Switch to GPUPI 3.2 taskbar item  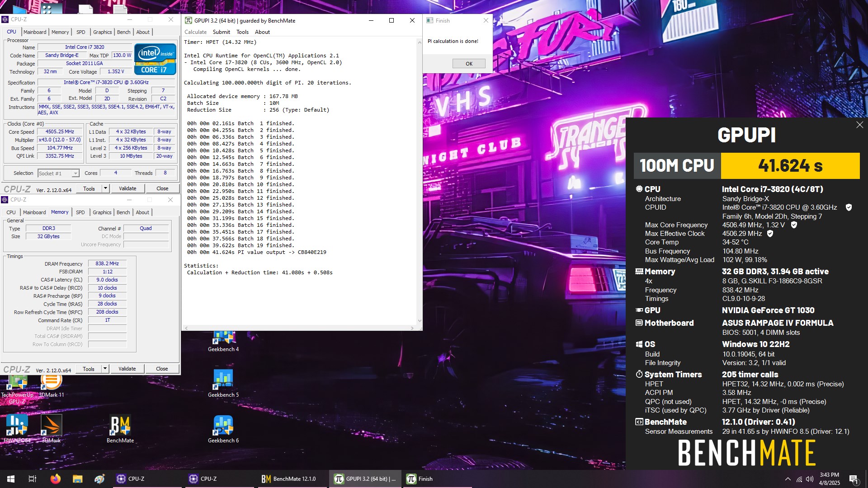click(365, 479)
